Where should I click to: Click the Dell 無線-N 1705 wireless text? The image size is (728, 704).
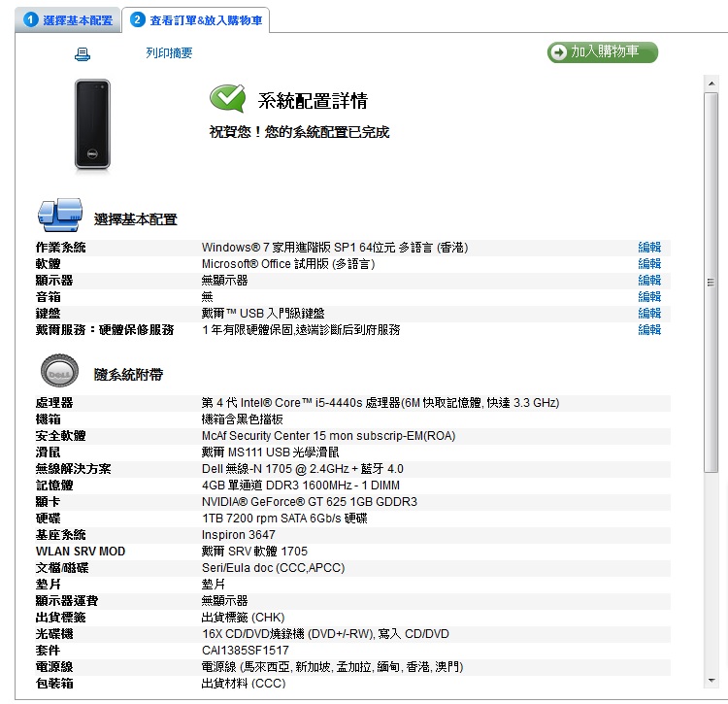pos(302,469)
